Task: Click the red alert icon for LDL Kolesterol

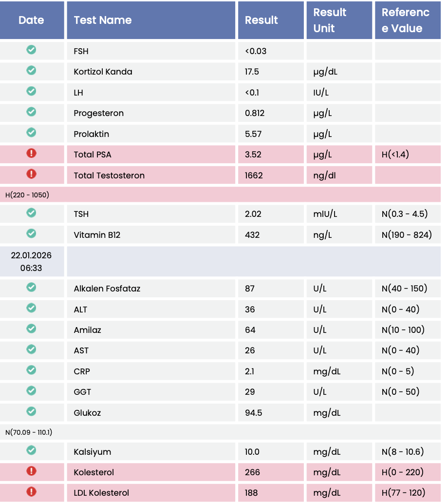Action: (31, 492)
